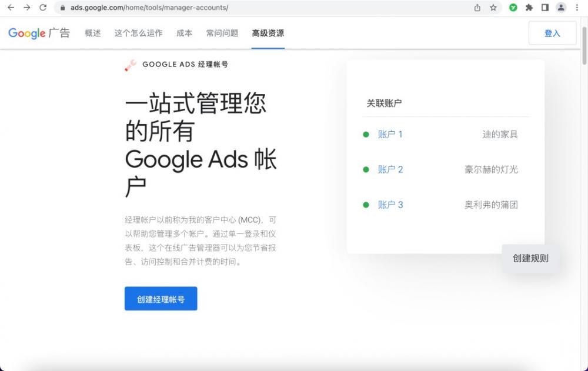This screenshot has width=588, height=371.
Task: Click the 关联账户 heading
Action: coord(384,103)
